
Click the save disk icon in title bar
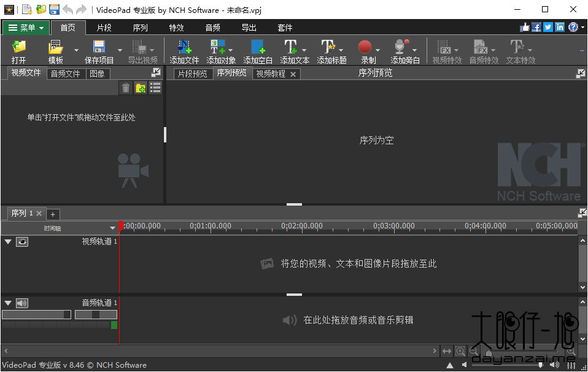[55, 9]
